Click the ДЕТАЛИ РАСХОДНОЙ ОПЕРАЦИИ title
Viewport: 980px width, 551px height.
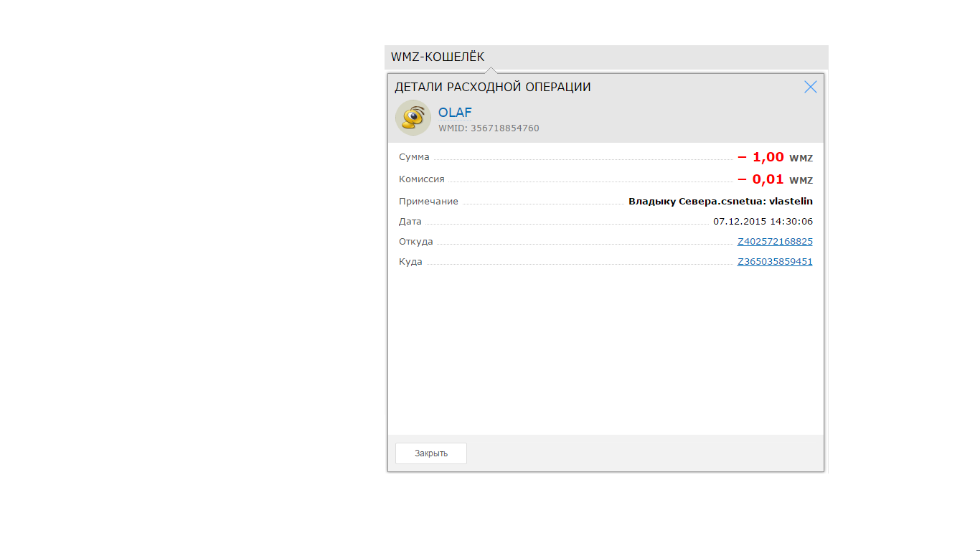493,87
